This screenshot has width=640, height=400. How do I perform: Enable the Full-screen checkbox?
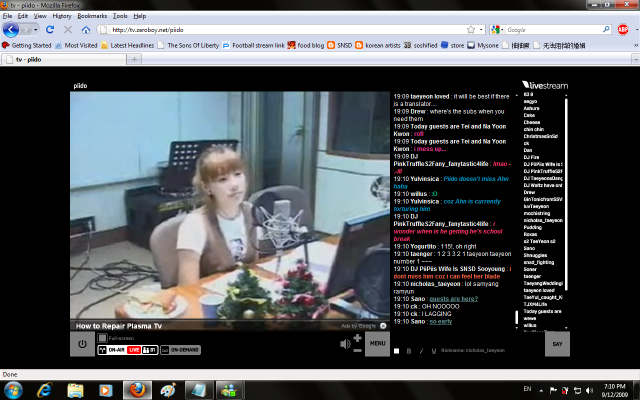[100, 338]
